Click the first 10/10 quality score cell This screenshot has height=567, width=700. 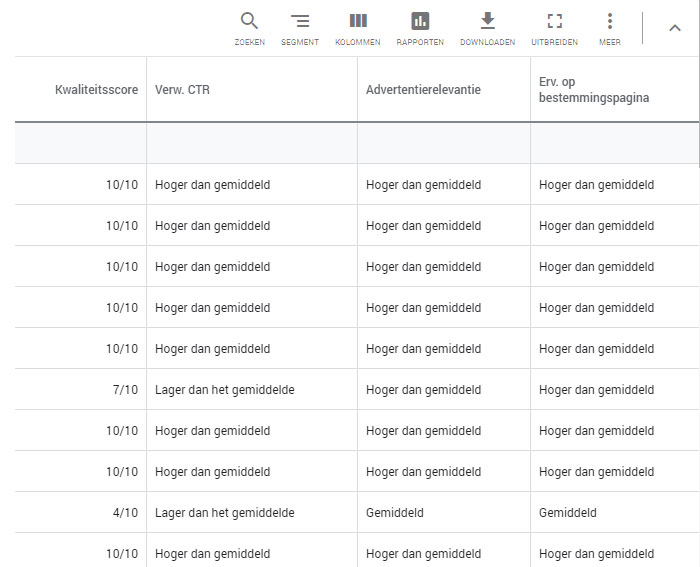point(122,185)
